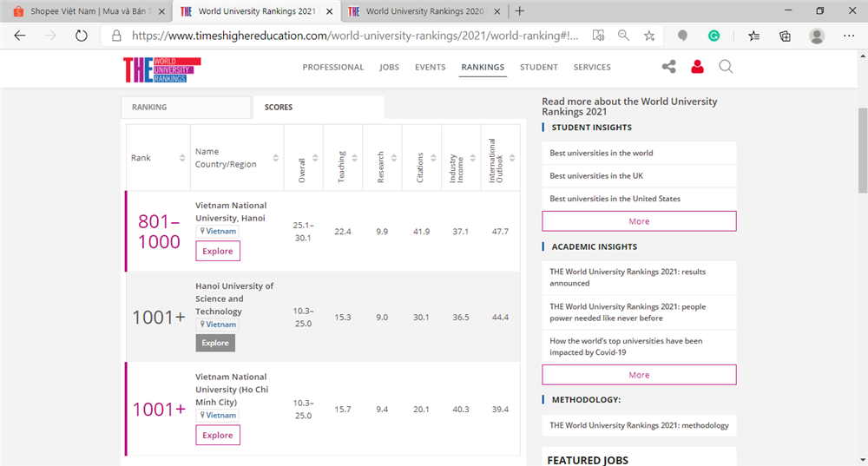Open the SERVICES menu
Image resolution: width=868 pixels, height=466 pixels.
tap(592, 67)
